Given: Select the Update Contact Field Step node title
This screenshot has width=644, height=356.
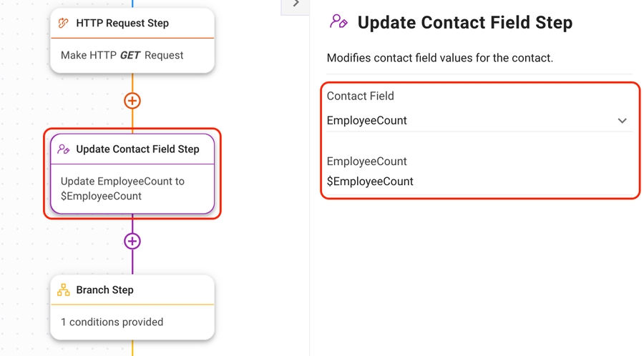Looking at the screenshot, I should point(137,149).
